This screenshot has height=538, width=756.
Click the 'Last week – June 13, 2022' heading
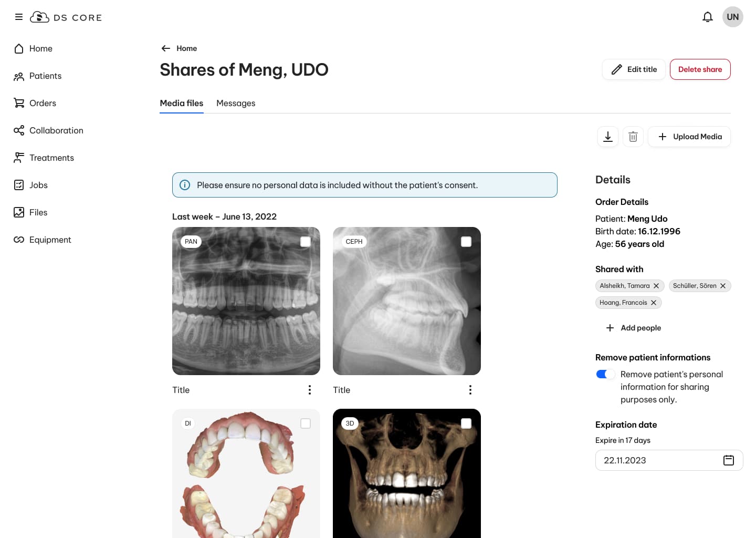(x=224, y=216)
